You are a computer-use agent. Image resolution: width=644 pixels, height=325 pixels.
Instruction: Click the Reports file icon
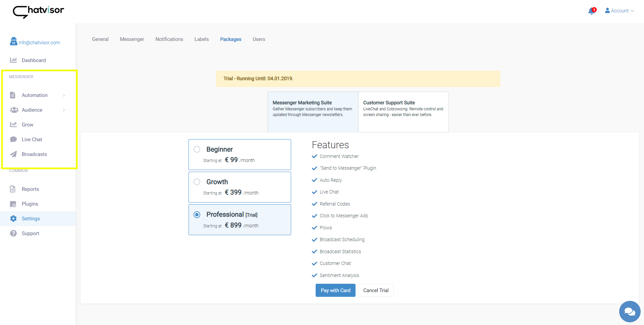tap(13, 189)
